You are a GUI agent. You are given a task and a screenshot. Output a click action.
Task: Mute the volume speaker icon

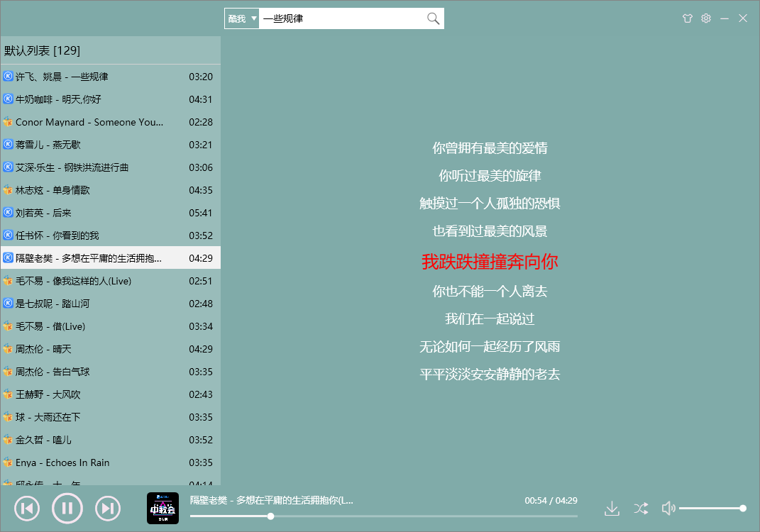pyautogui.click(x=667, y=508)
